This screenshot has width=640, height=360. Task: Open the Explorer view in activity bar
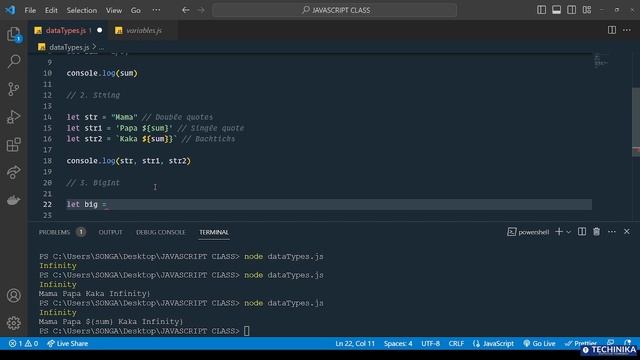tap(13, 34)
